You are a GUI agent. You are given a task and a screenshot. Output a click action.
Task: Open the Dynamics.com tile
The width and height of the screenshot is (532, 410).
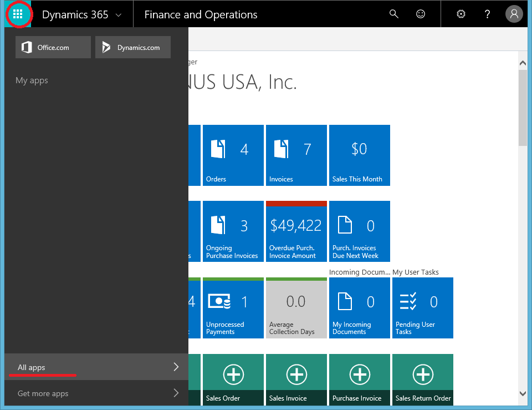point(133,47)
